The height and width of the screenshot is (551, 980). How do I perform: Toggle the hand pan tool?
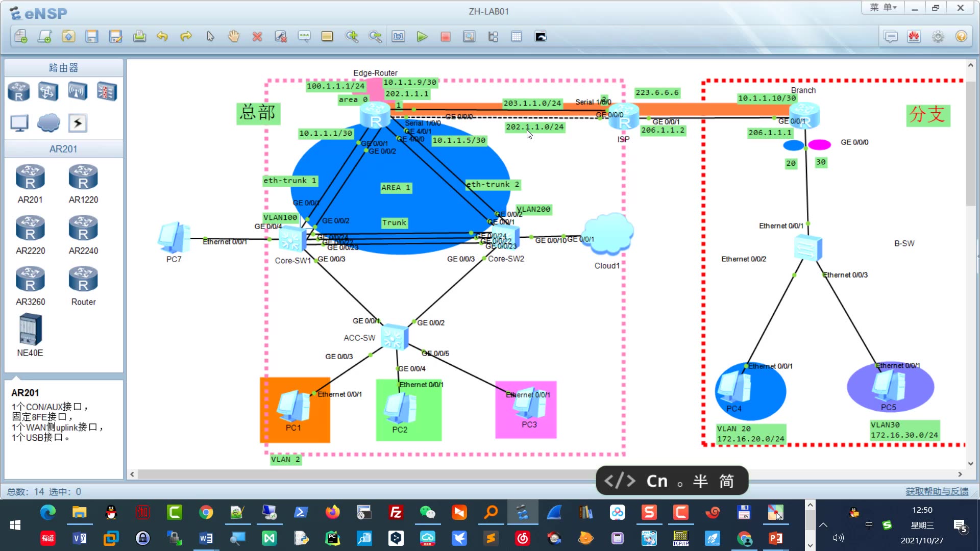[234, 36]
